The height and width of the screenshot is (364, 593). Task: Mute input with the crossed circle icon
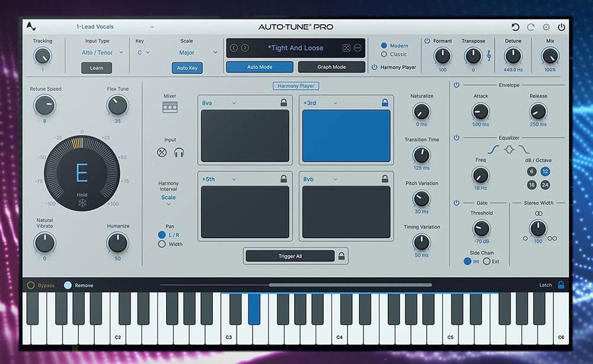tap(162, 152)
